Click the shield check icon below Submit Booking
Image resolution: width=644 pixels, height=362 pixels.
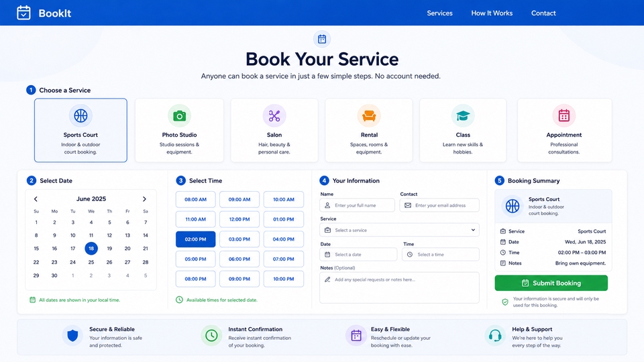point(505,302)
